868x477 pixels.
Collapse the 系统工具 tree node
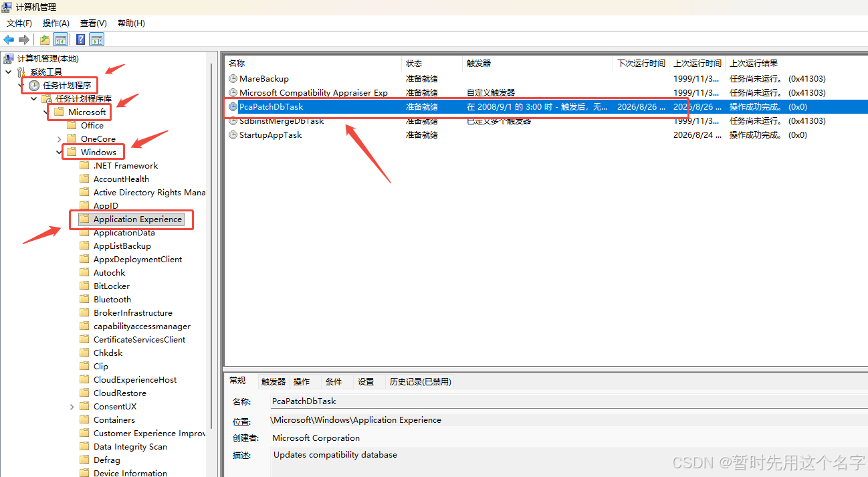point(8,72)
